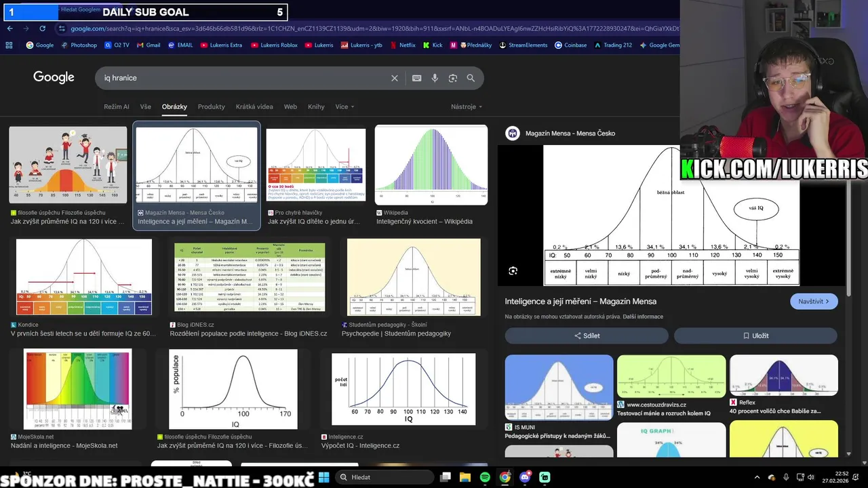Click the Uložit save button
This screenshot has width=868, height=488.
coord(755,335)
